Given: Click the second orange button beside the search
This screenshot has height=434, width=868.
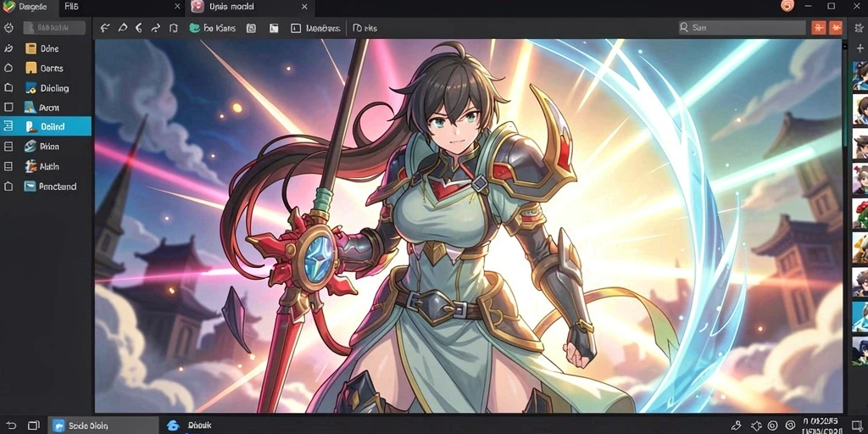Looking at the screenshot, I should pyautogui.click(x=836, y=27).
